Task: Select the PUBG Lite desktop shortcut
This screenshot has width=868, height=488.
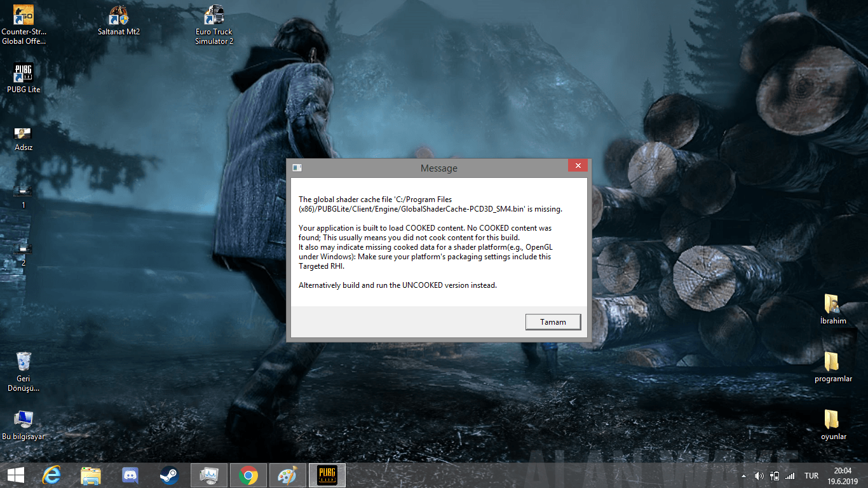Action: coord(24,79)
